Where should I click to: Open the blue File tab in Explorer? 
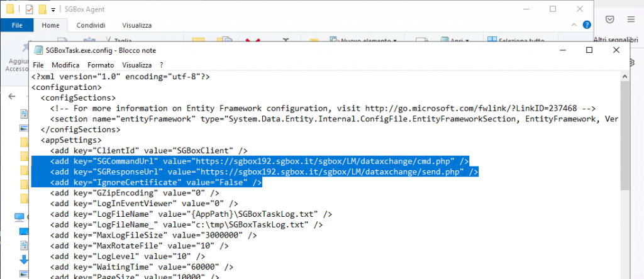[x=17, y=25]
